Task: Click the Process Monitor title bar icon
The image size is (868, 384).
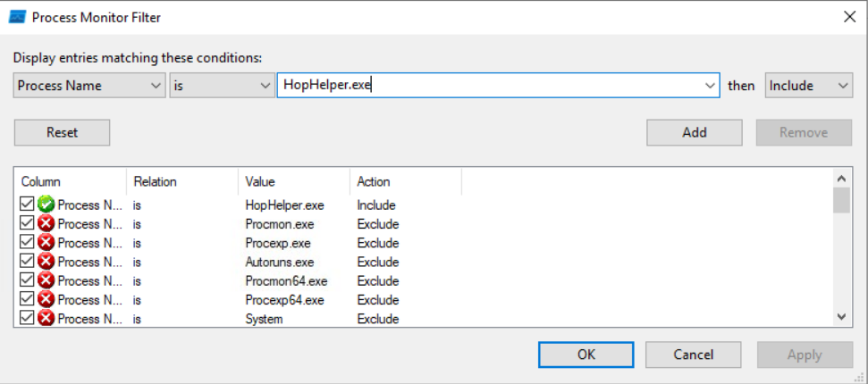Action: tap(17, 17)
